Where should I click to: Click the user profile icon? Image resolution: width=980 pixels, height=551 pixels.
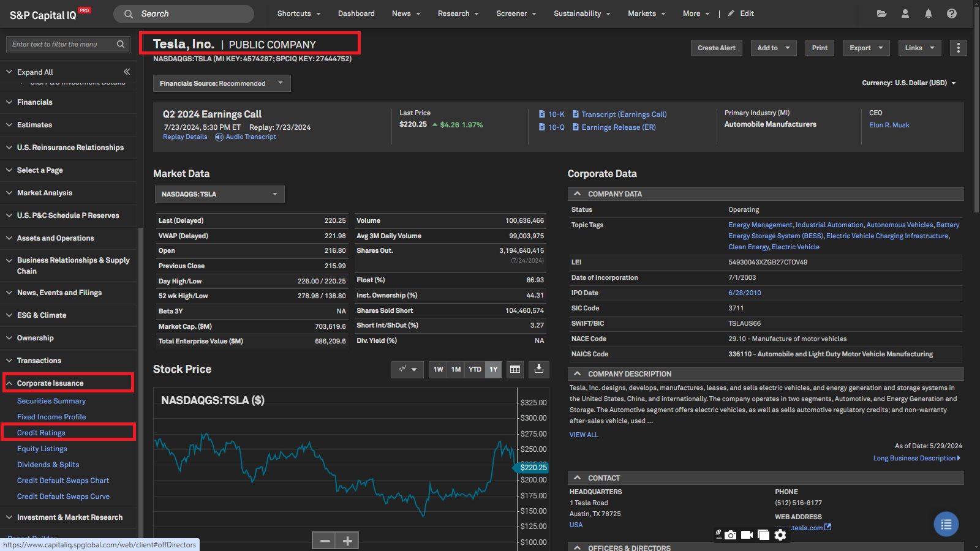pyautogui.click(x=905, y=13)
